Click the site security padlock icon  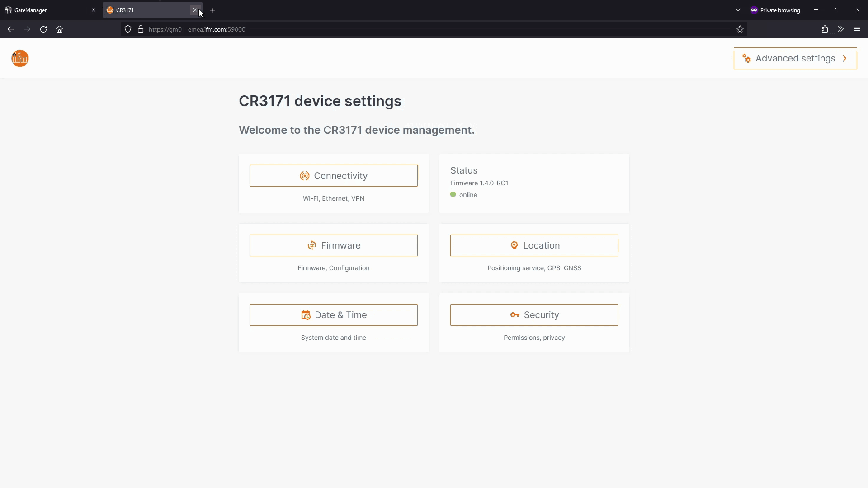pyautogui.click(x=141, y=29)
